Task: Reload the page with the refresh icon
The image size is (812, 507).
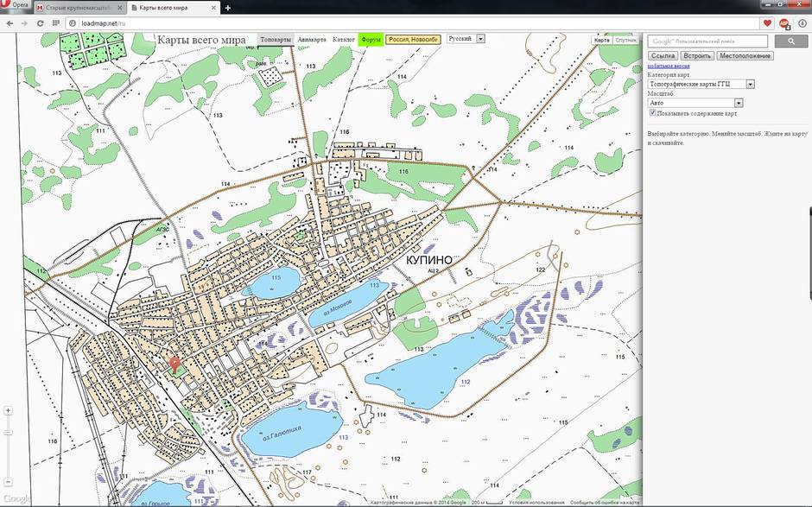Action: pos(39,22)
